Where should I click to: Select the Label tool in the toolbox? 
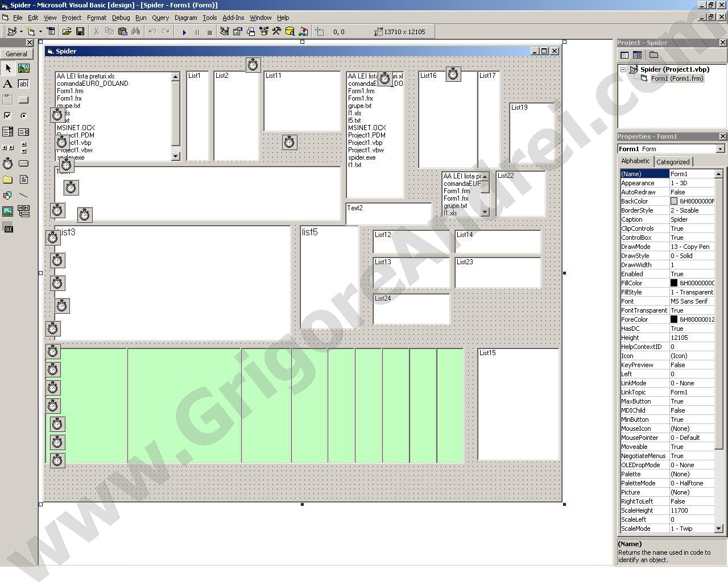tap(8, 84)
